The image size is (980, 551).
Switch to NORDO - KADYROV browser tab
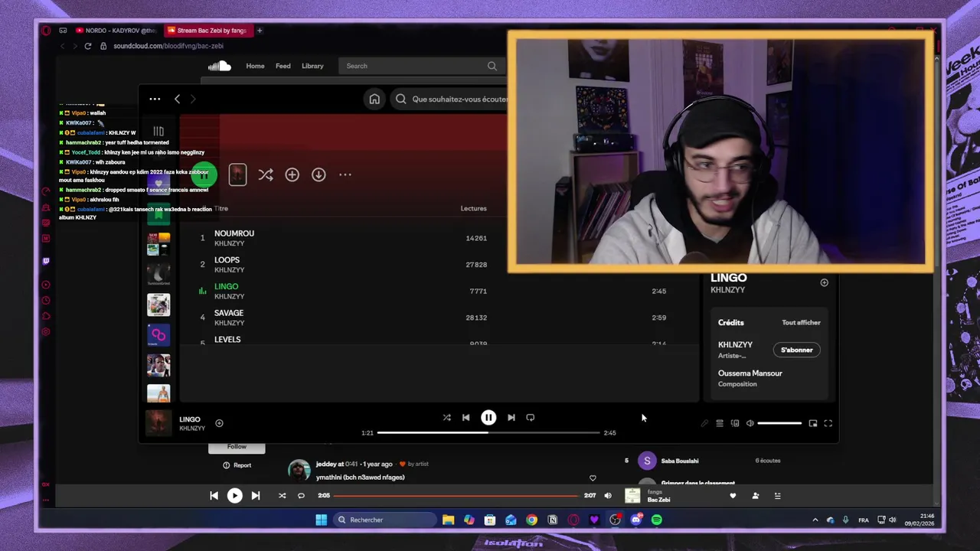click(116, 31)
